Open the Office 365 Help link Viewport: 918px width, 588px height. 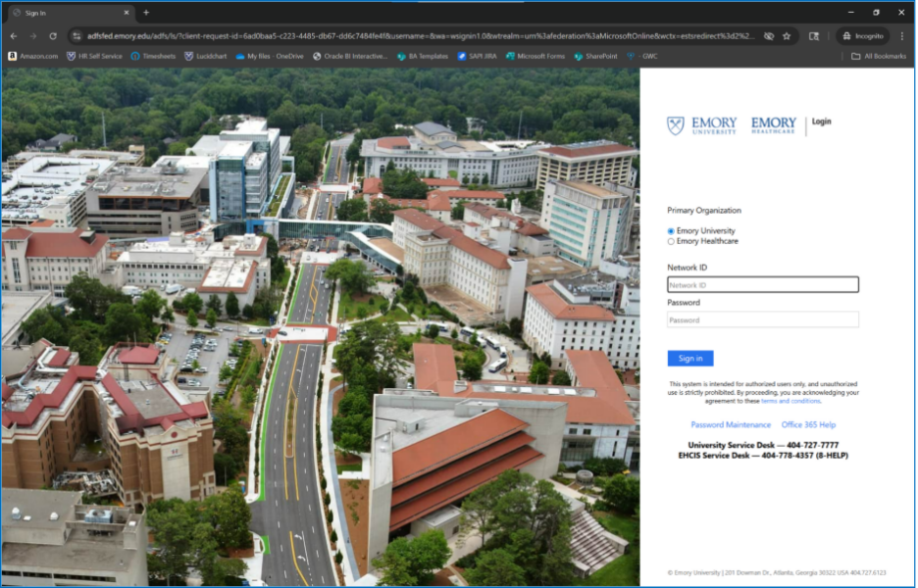[x=808, y=425]
